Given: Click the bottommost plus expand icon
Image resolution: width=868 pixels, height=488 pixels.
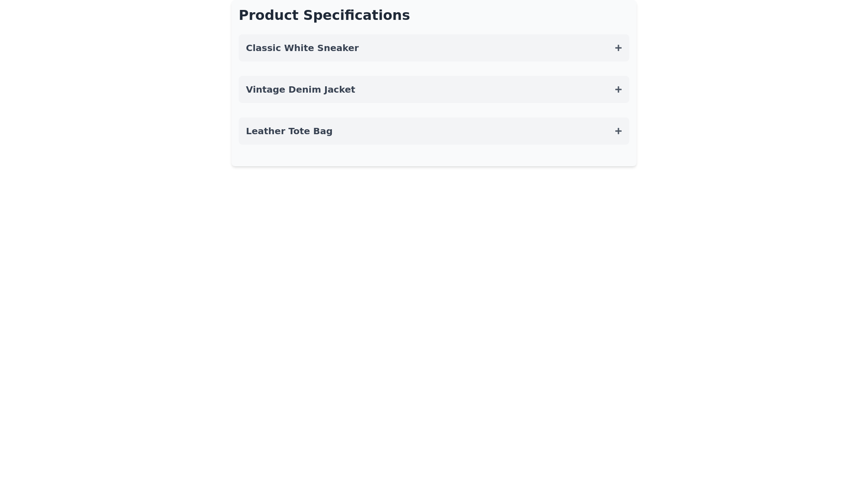Looking at the screenshot, I should point(618,131).
